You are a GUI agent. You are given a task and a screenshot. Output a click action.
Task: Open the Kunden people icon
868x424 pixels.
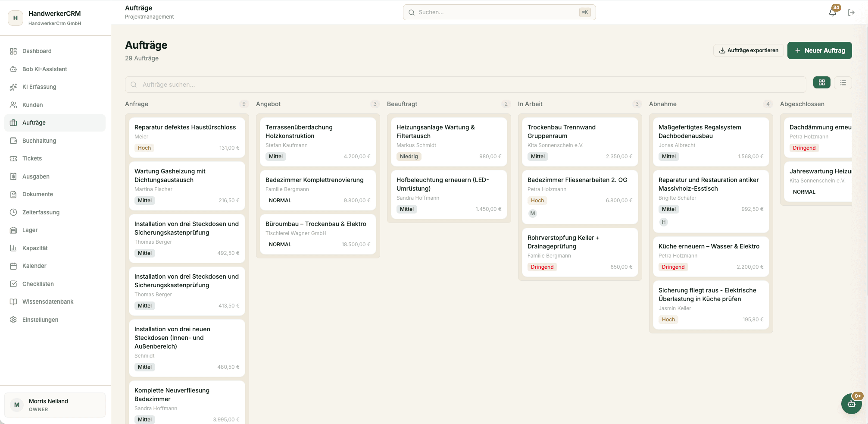click(x=13, y=105)
